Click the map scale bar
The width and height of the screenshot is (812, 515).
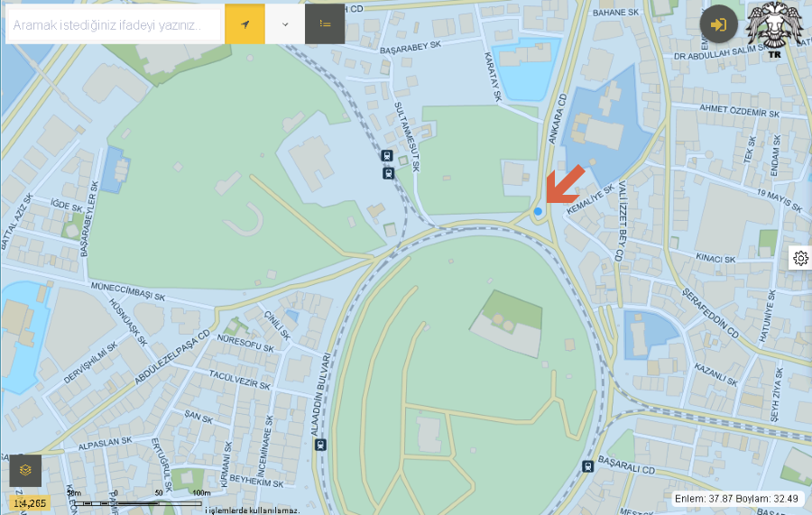pos(137,502)
